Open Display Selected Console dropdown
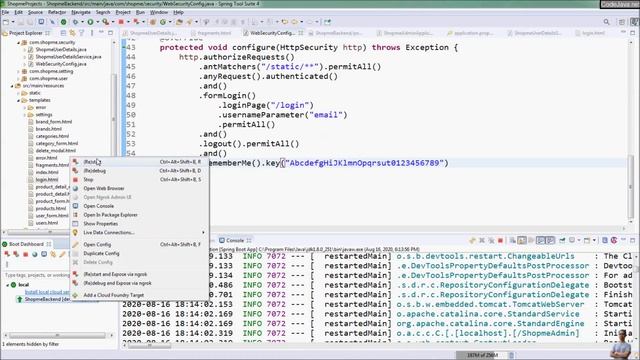Screen dimensions: 640x360 click(x=579, y=240)
